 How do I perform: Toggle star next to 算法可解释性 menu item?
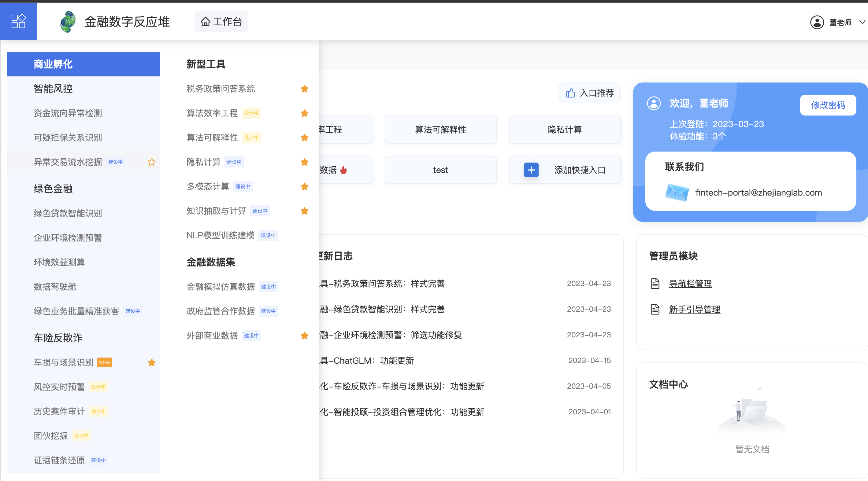305,137
